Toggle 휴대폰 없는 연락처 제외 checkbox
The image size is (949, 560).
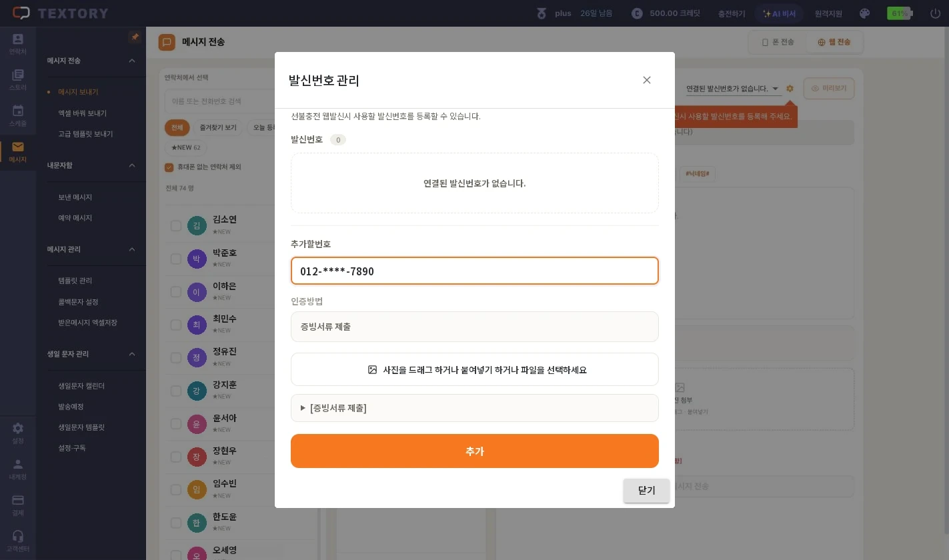pyautogui.click(x=169, y=167)
